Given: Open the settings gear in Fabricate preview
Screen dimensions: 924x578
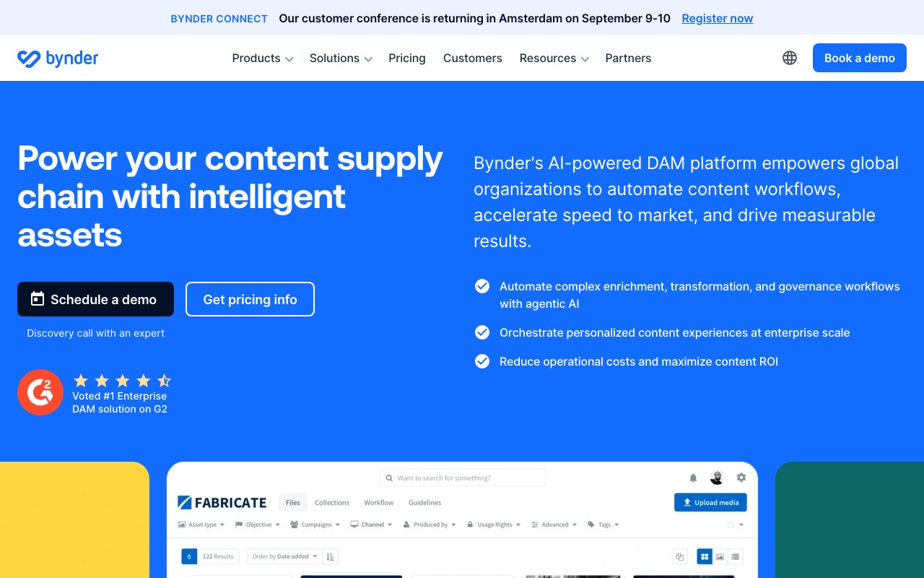Looking at the screenshot, I should pyautogui.click(x=741, y=478).
